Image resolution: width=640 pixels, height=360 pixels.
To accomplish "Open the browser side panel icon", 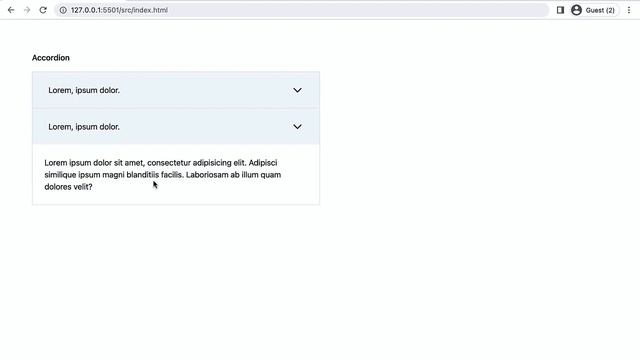I will pyautogui.click(x=560, y=10).
